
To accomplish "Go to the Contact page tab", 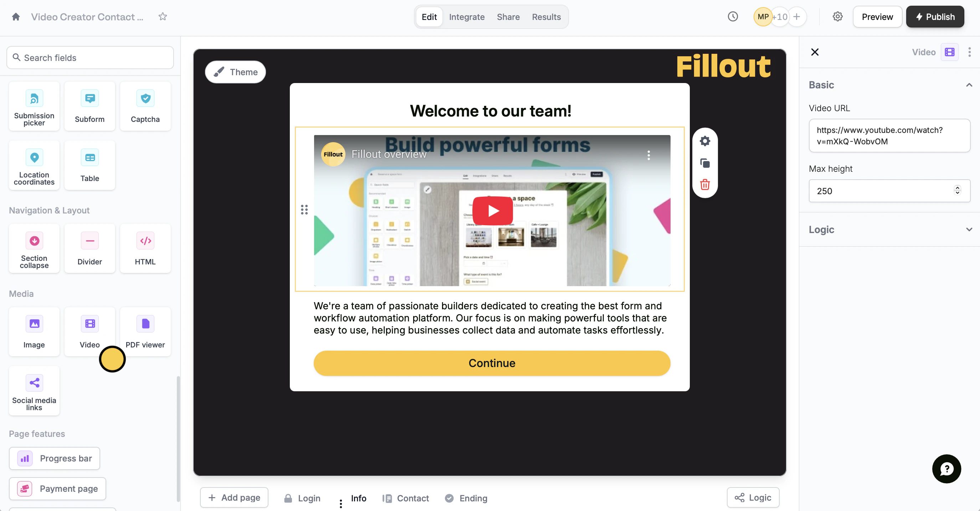I will click(405, 498).
